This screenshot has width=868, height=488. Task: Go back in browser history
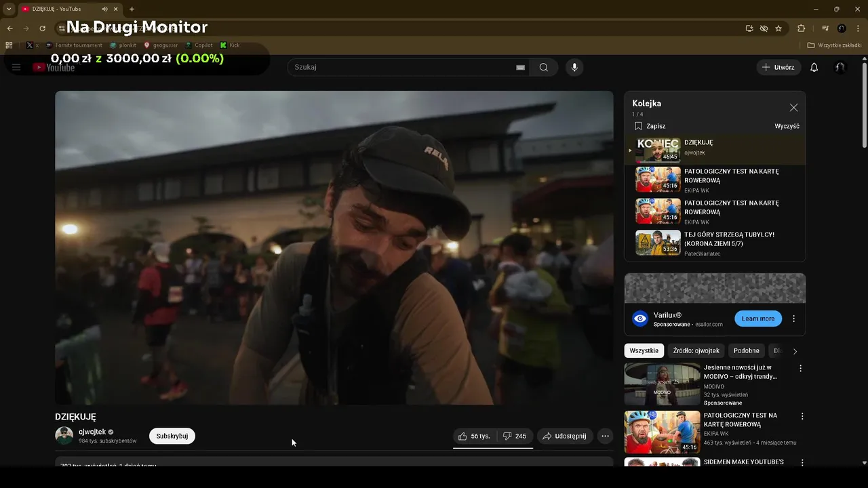[x=9, y=28]
